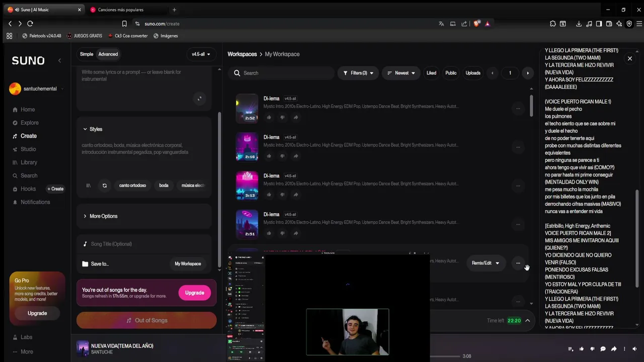
Task: Click Upgrade in the Go Pro card
Action: pos(37,313)
